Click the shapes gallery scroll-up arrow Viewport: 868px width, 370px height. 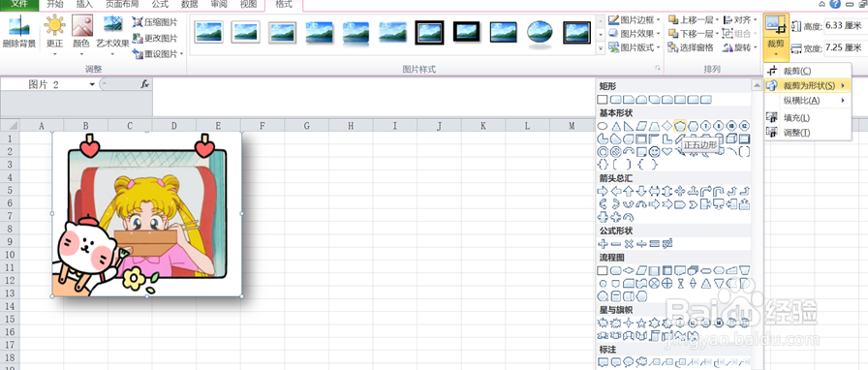[x=757, y=84]
